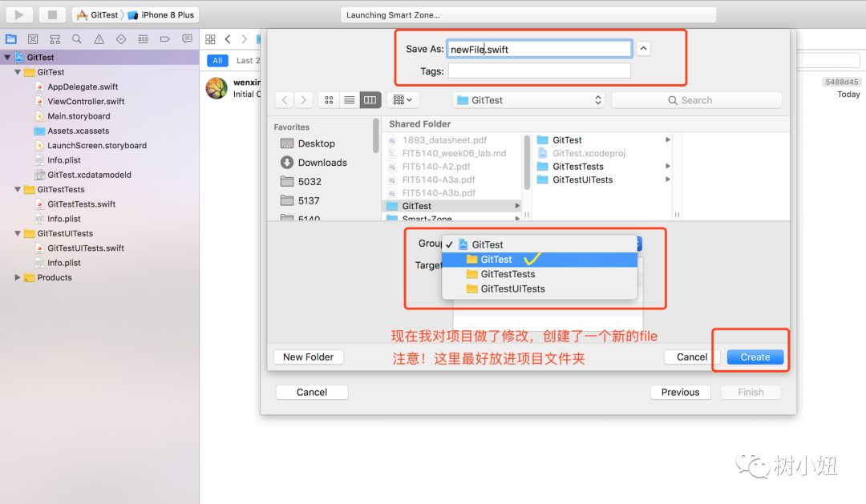Click the Previous button
The height and width of the screenshot is (504, 866).
pos(681,392)
